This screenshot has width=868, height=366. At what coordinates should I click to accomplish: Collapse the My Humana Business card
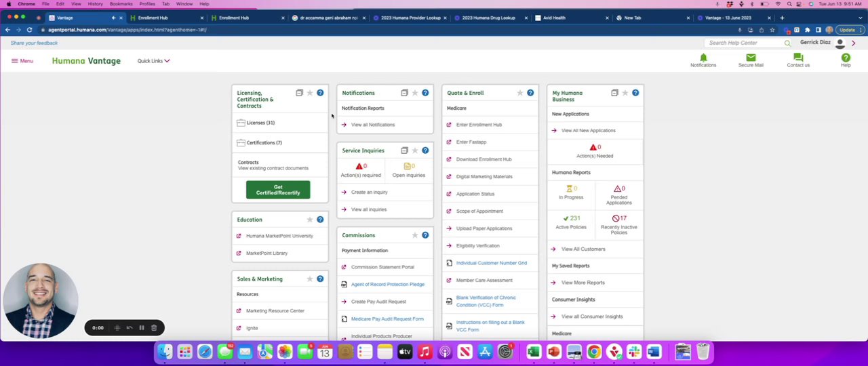coord(614,93)
